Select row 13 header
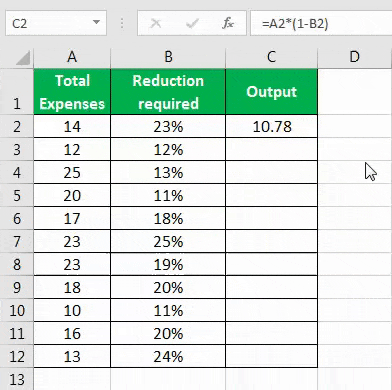Image resolution: width=392 pixels, height=390 pixels. 17,379
